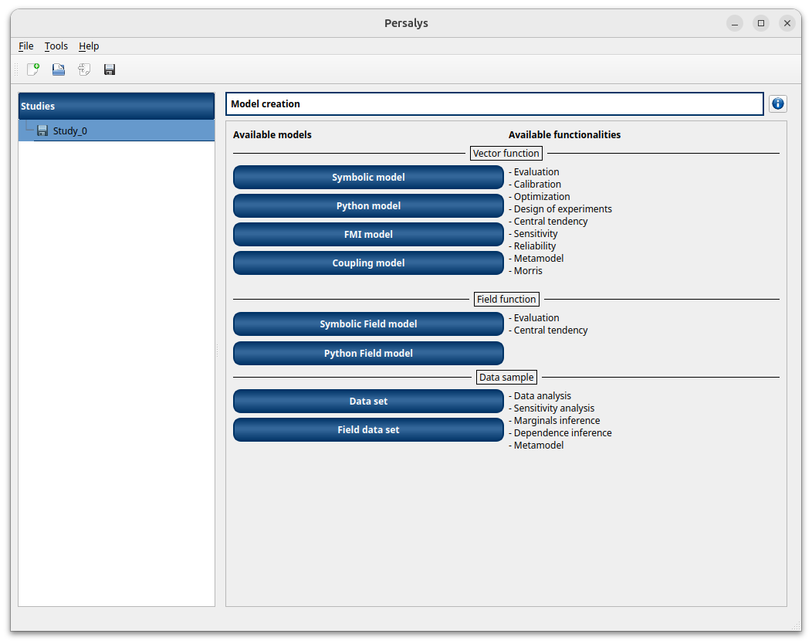Click the 'Design of experiments' text
The width and height of the screenshot is (812, 644).
point(563,208)
